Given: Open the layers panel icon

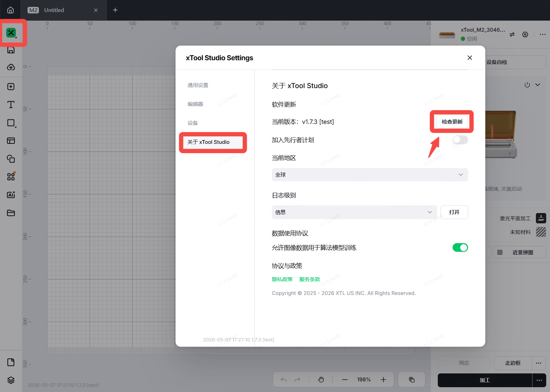Looking at the screenshot, I should click(11, 380).
